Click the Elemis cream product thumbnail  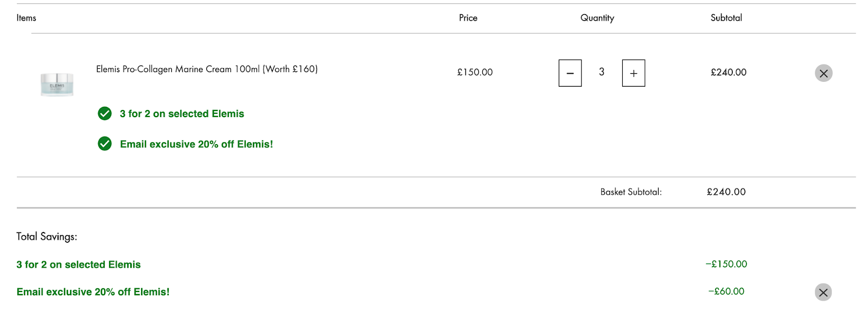57,85
